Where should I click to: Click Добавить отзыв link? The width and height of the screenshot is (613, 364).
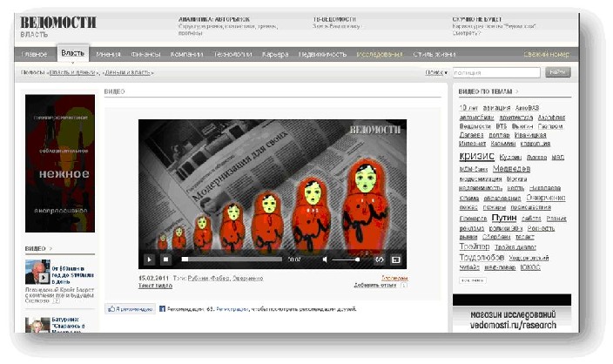coord(374,285)
